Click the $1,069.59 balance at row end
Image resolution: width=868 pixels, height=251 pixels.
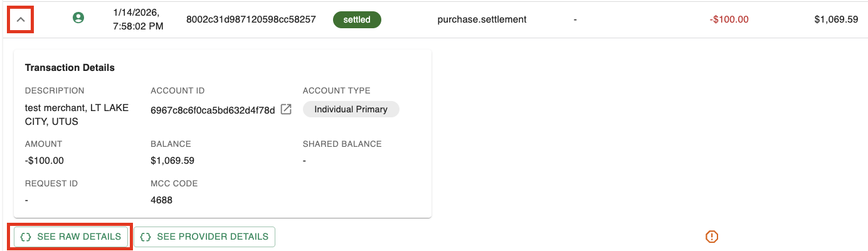836,19
